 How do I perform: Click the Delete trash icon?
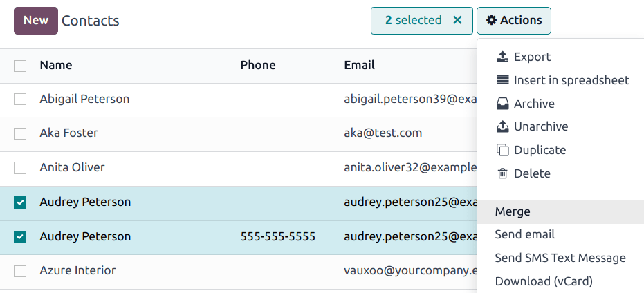pyautogui.click(x=503, y=173)
